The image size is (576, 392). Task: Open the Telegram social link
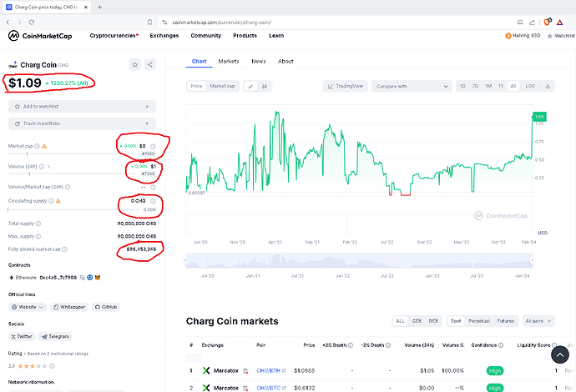tap(55, 337)
